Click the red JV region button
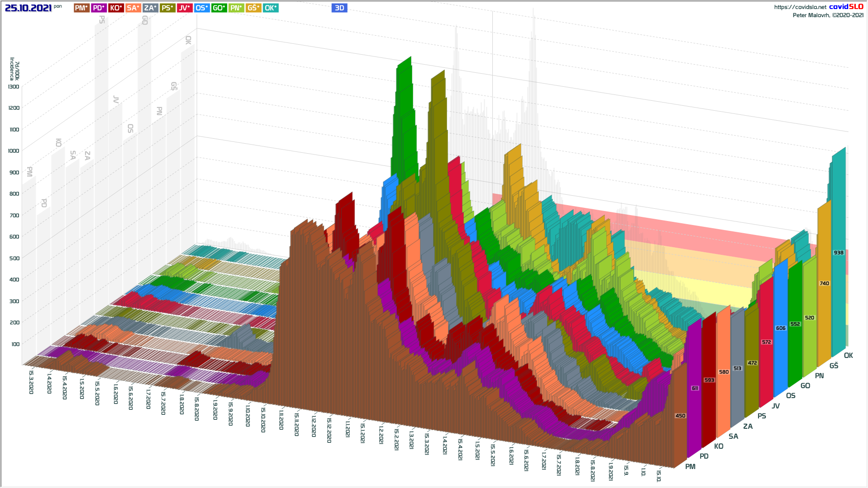868x488 pixels. tap(184, 8)
